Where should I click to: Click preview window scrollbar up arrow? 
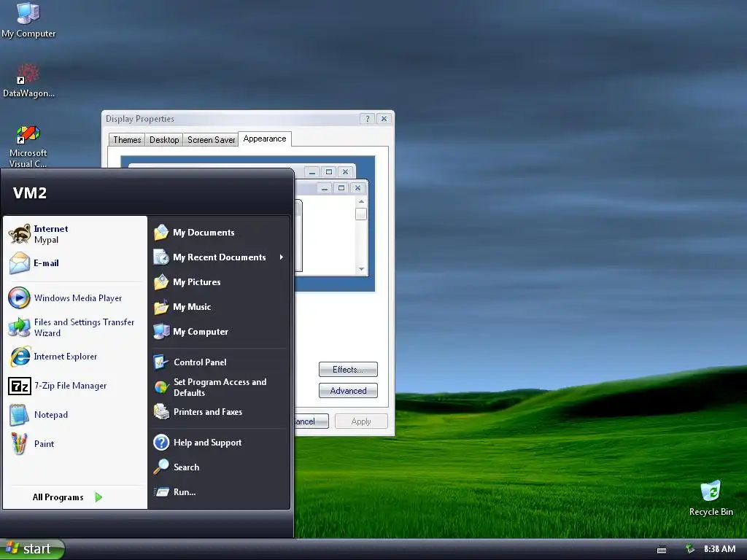[361, 202]
